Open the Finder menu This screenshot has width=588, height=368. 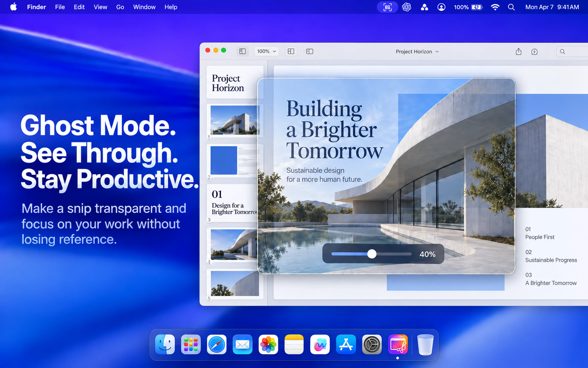click(x=37, y=7)
